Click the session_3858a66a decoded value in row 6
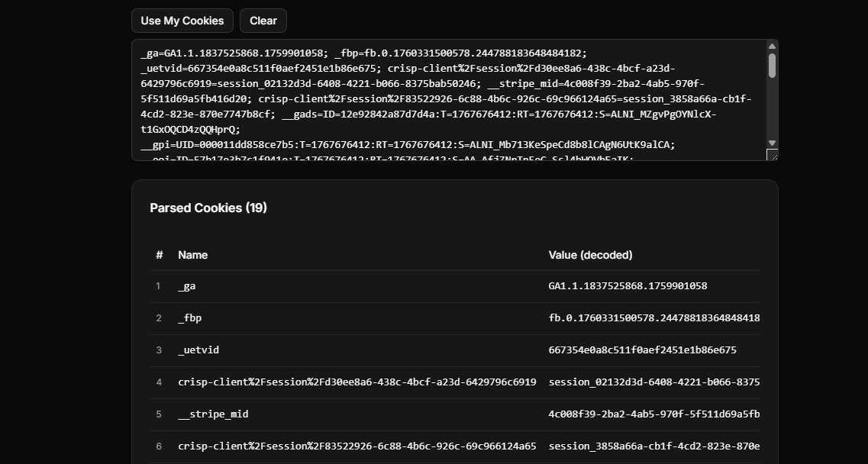 point(653,446)
